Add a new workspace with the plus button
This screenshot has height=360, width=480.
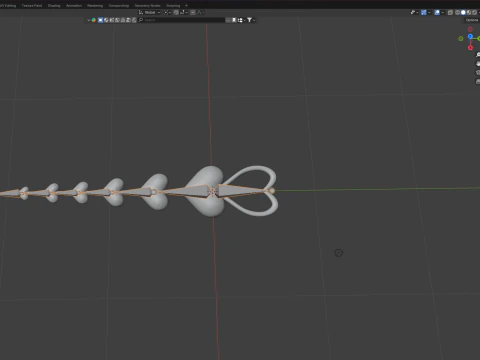[x=186, y=6]
